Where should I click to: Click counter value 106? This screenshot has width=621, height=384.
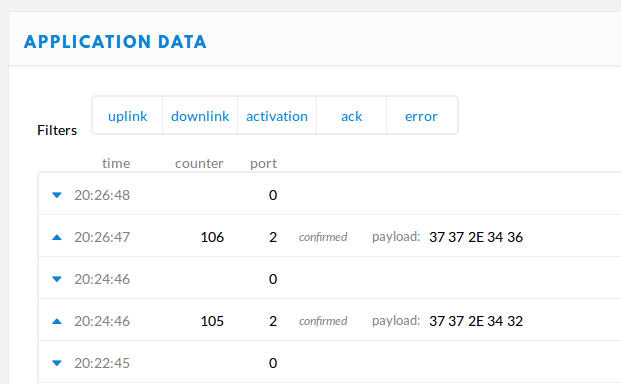pos(212,237)
